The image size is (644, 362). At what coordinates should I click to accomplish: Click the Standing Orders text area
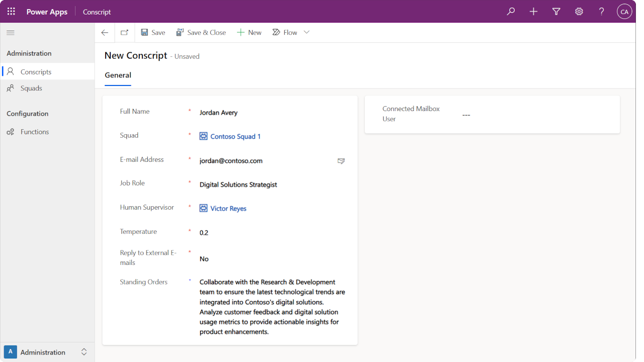(272, 307)
